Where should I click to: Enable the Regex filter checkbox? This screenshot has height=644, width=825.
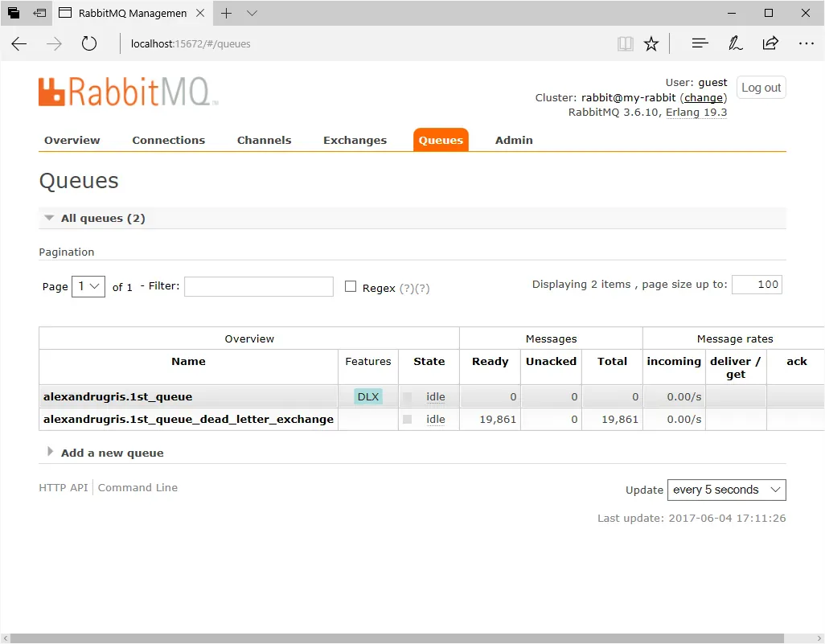click(x=351, y=286)
